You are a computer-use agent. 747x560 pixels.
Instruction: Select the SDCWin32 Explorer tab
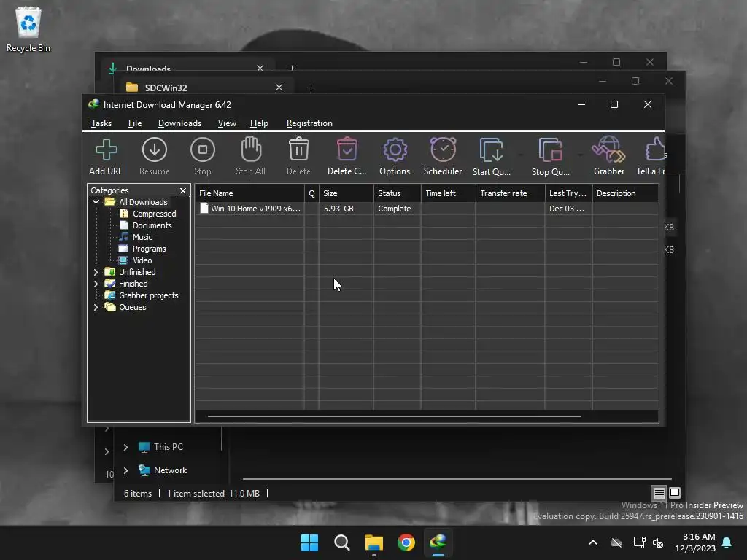(205, 87)
